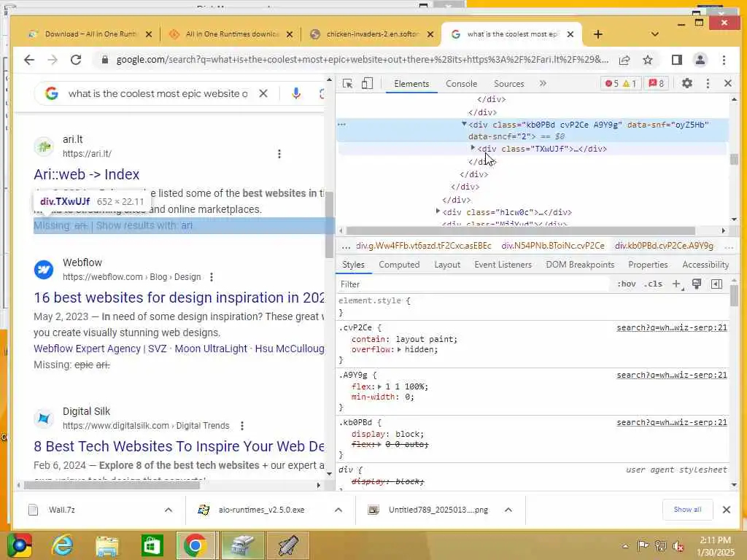Open source link beside .kb0PBd rule
Viewport: 747px width, 560px height.
click(x=672, y=422)
